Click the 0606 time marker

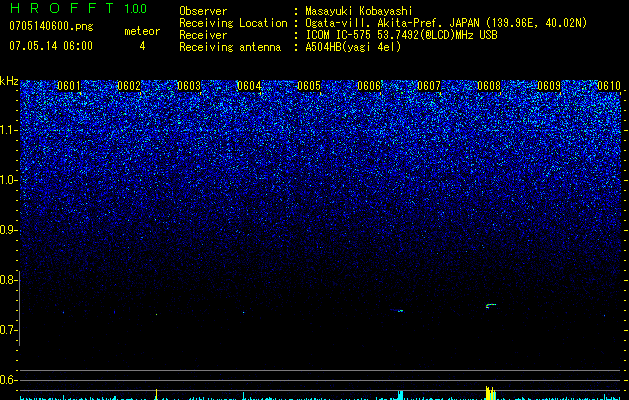click(x=369, y=86)
